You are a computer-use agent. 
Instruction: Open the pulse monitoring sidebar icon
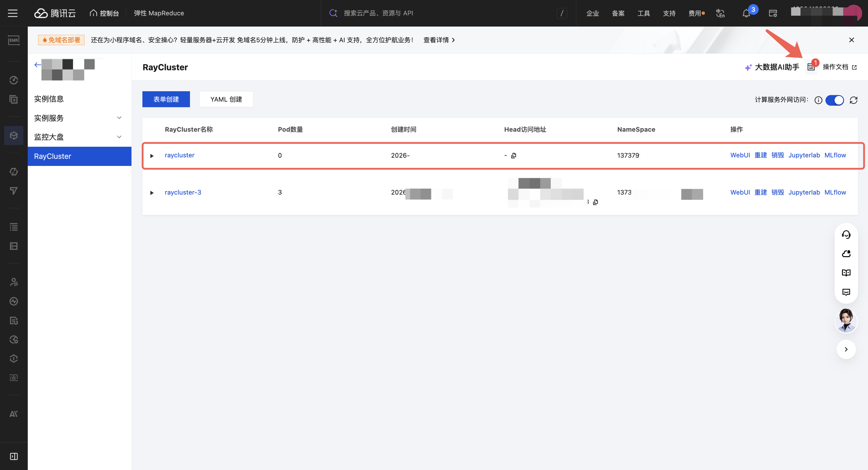14,301
